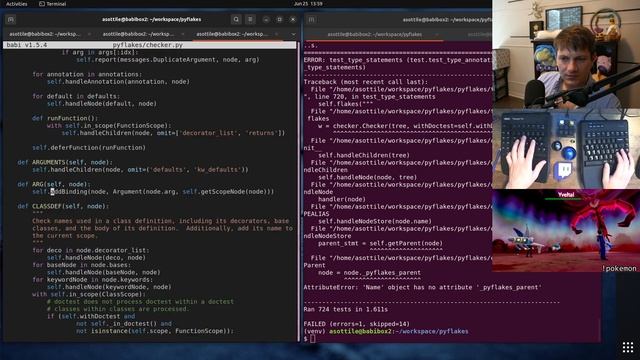Click 'Ran 724 tests in 1.611s' output
Viewport: 640px width, 360px height.
(x=346, y=309)
